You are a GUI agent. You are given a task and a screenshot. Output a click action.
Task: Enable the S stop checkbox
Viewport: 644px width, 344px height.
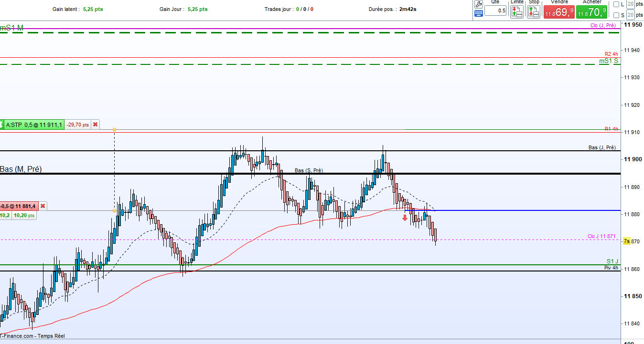pyautogui.click(x=616, y=15)
